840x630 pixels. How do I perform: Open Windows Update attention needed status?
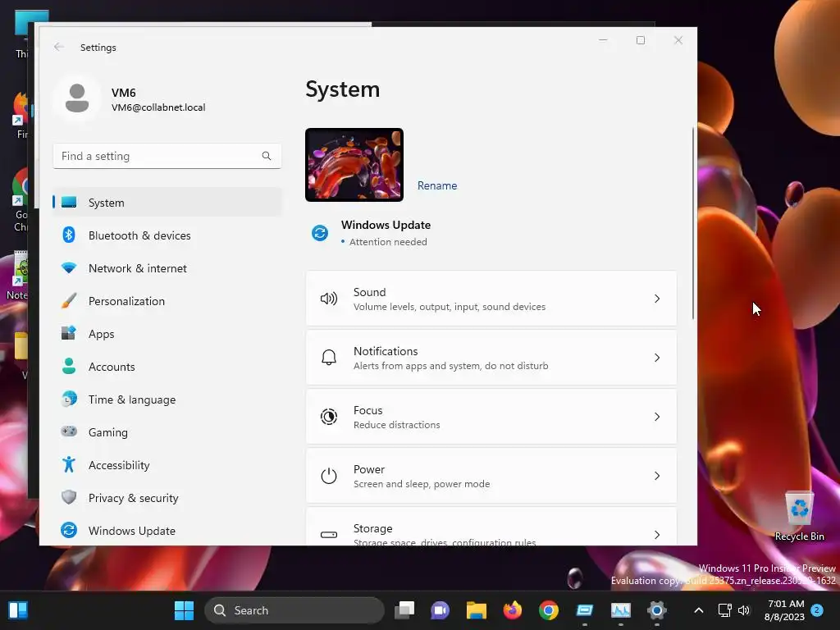coord(386,233)
